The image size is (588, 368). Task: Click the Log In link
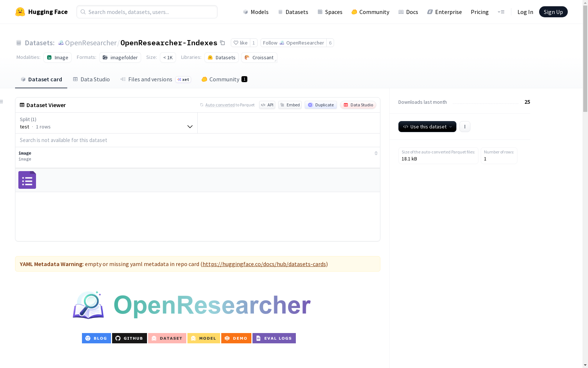[525, 12]
